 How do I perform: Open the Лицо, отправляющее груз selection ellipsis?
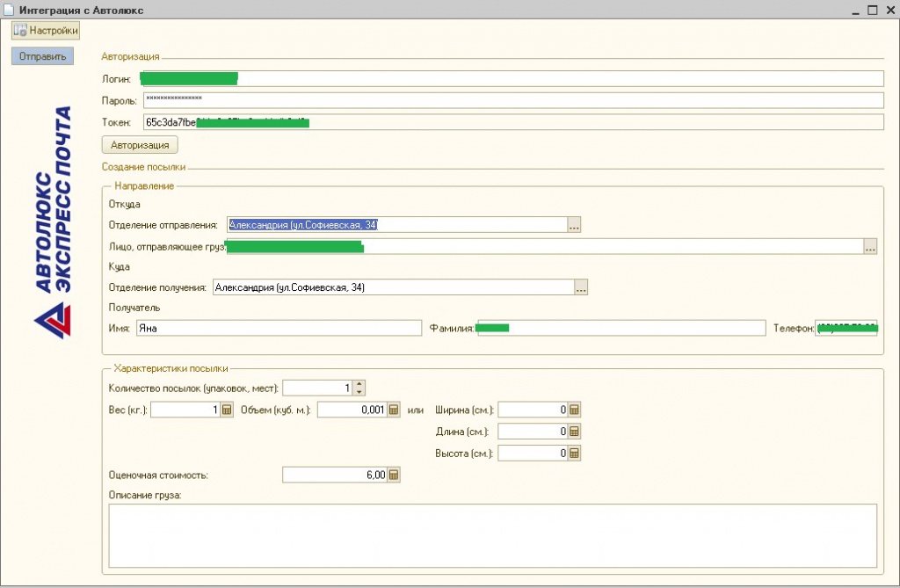tap(870, 247)
